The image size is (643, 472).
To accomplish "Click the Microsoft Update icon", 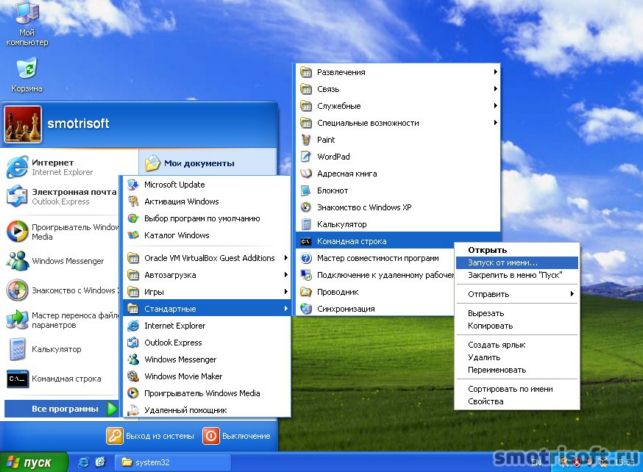I will click(133, 185).
